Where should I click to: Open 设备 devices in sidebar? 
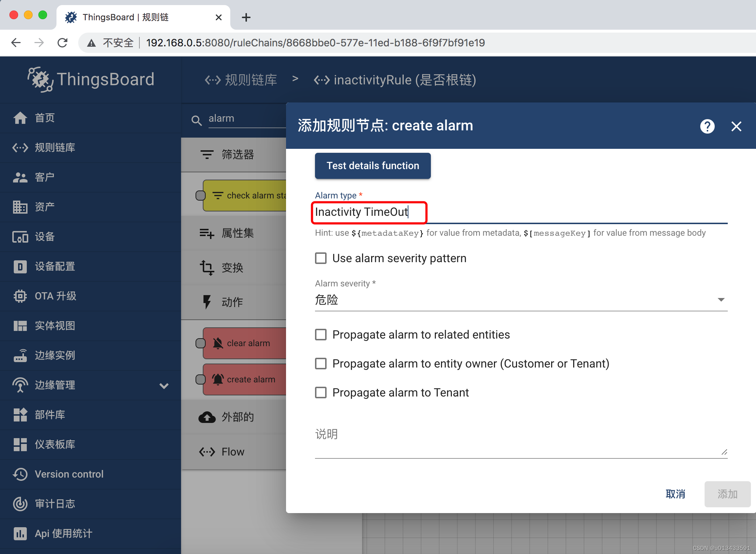(91, 237)
